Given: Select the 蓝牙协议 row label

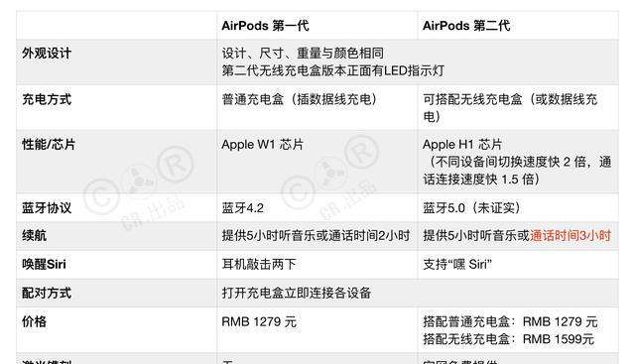Looking at the screenshot, I should coord(47,207).
